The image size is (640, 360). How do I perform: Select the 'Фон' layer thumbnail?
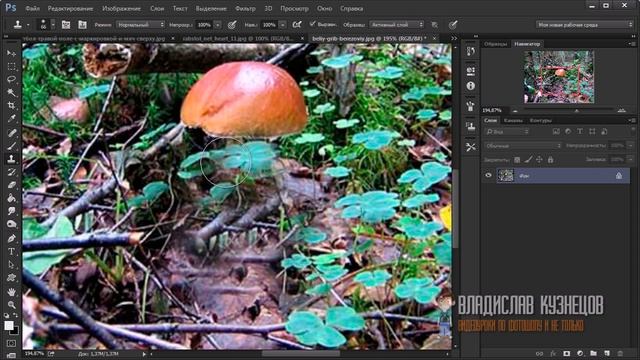(505, 176)
